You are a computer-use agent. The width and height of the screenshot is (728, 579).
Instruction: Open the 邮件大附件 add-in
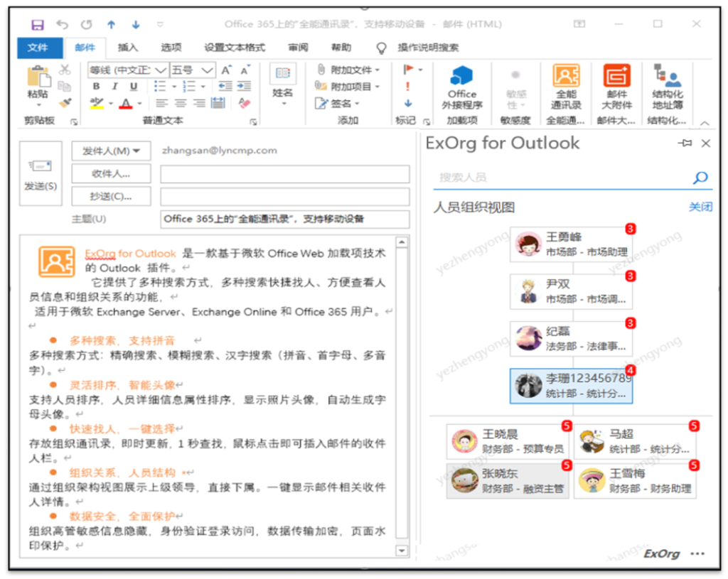click(x=616, y=88)
